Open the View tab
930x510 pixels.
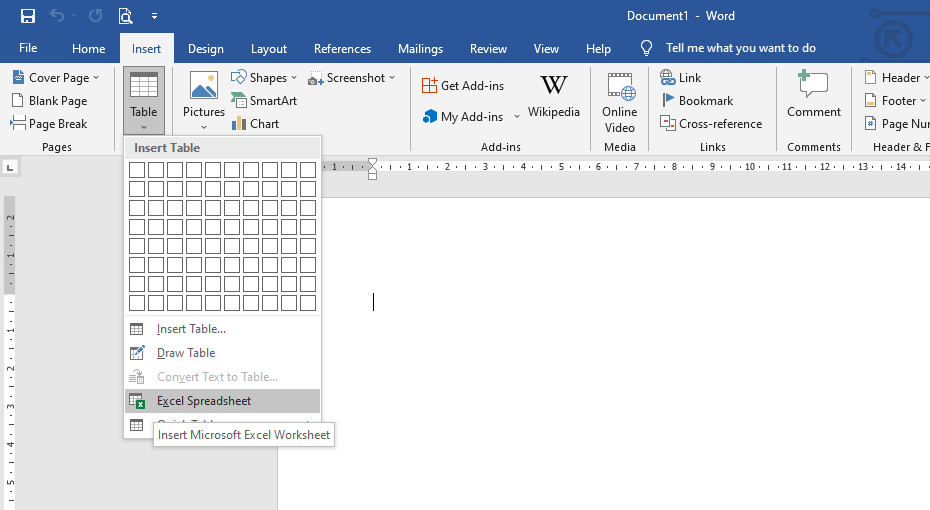click(546, 49)
